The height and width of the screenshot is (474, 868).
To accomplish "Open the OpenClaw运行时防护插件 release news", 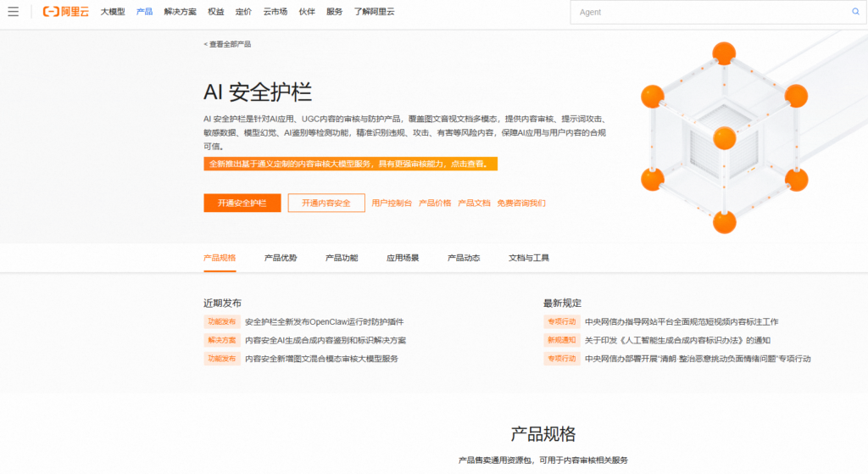I will click(325, 321).
